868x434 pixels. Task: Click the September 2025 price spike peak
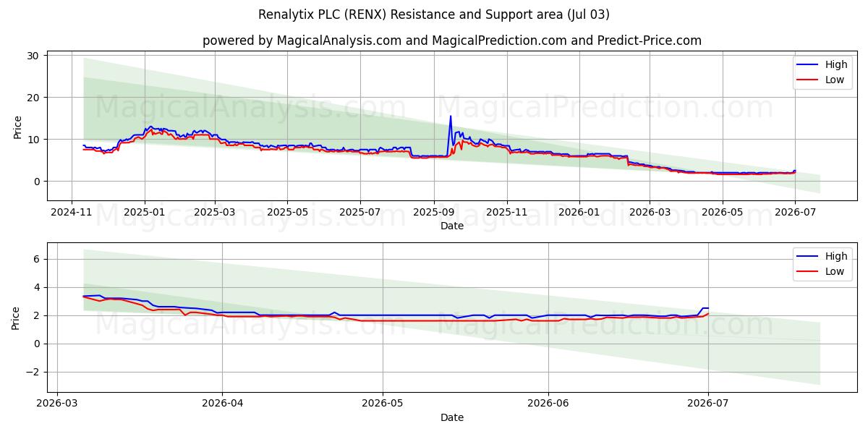(x=451, y=116)
